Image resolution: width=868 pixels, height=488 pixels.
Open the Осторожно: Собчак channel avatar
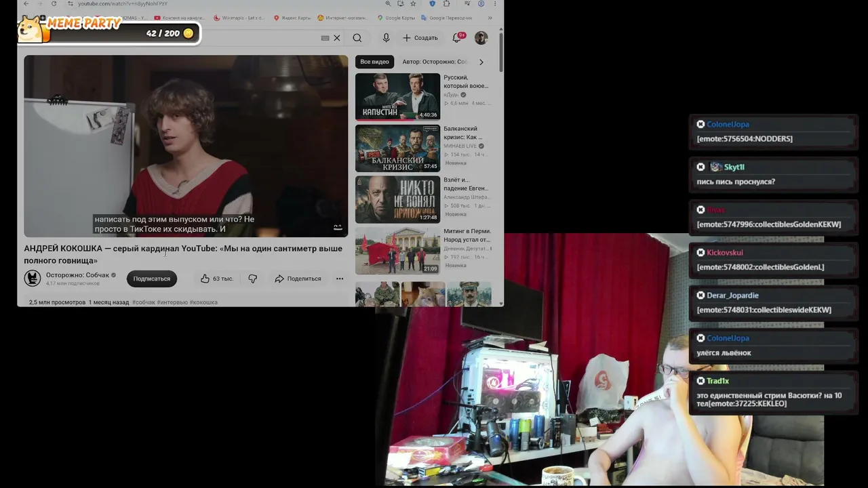33,278
